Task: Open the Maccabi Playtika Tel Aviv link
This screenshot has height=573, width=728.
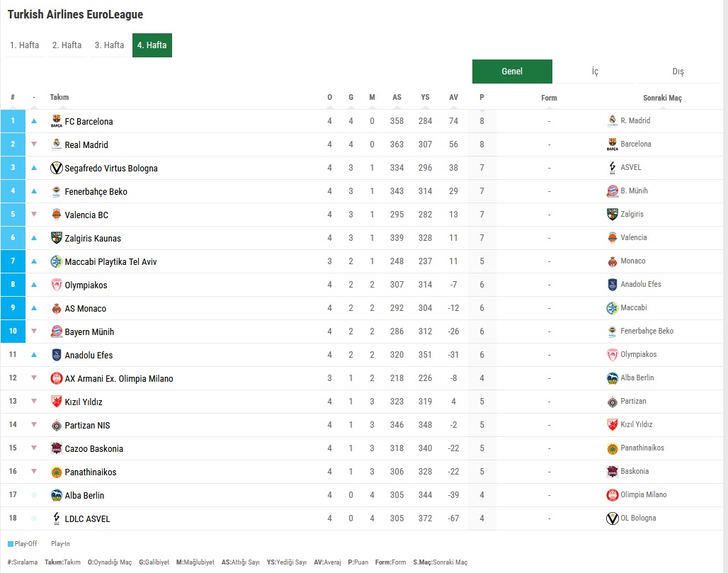Action: click(x=110, y=261)
